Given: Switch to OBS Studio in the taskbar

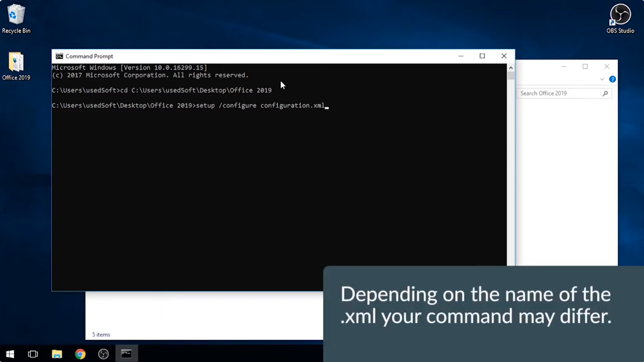Looking at the screenshot, I should [103, 354].
